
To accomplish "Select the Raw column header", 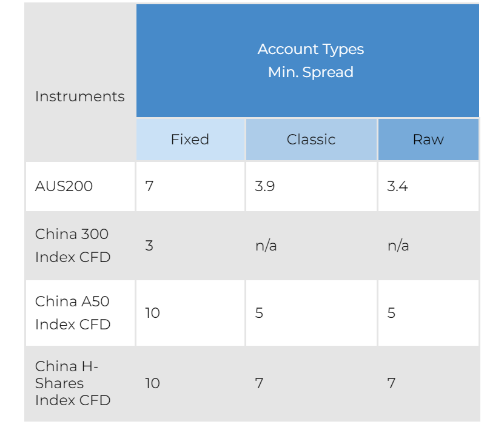I will 428,140.
